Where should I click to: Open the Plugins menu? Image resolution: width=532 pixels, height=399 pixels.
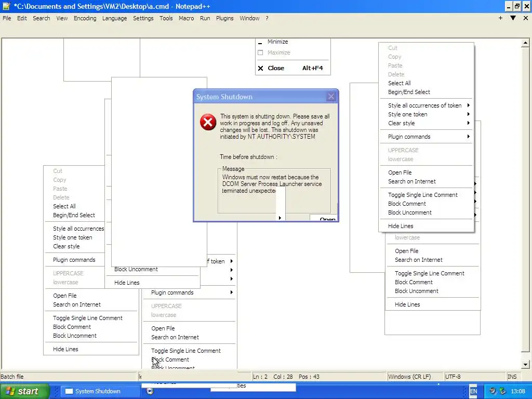[x=224, y=18]
